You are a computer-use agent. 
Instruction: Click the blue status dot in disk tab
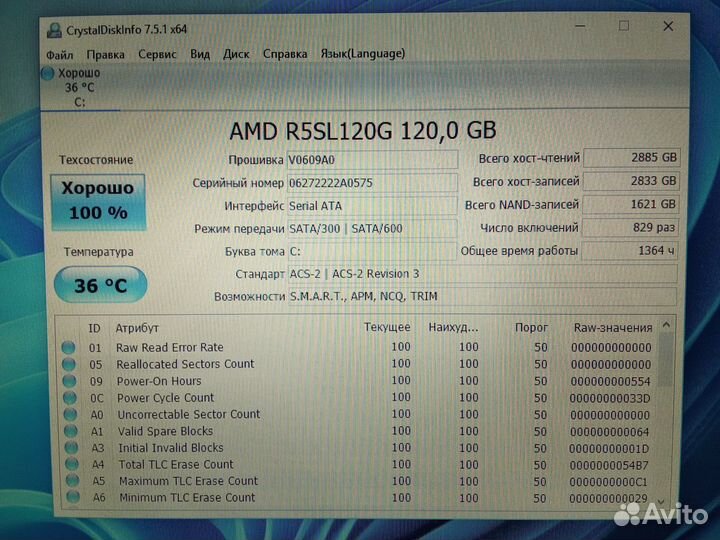pyautogui.click(x=47, y=73)
